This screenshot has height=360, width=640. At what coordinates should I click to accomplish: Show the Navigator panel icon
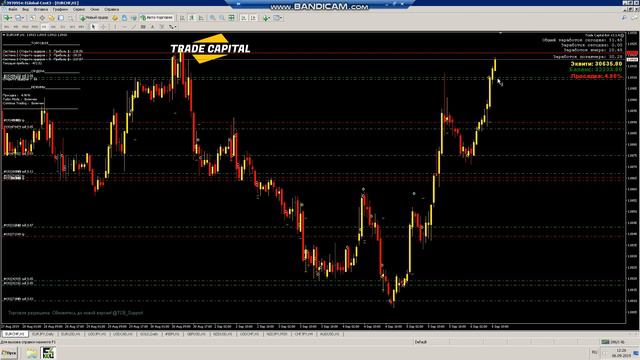[x=52, y=18]
